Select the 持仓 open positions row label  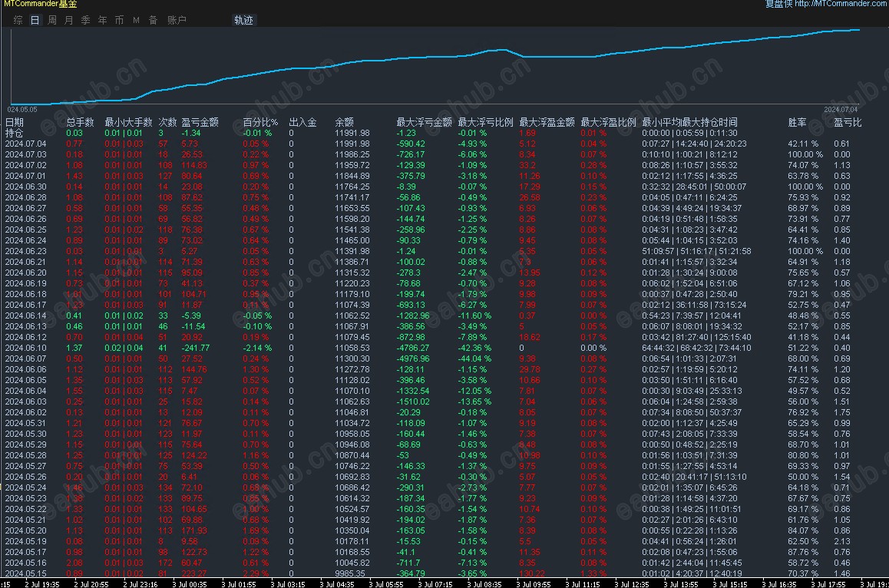tap(15, 134)
